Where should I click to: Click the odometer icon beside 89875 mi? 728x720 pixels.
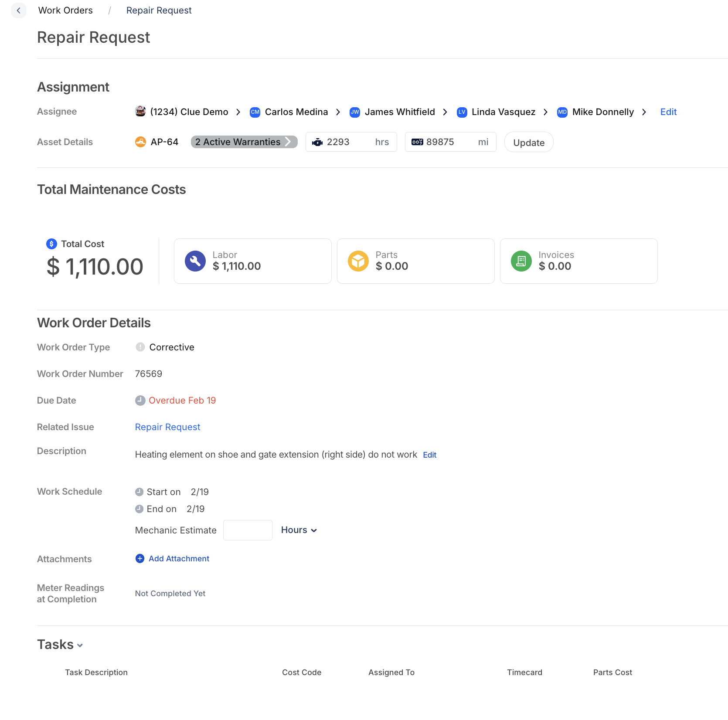click(x=417, y=142)
